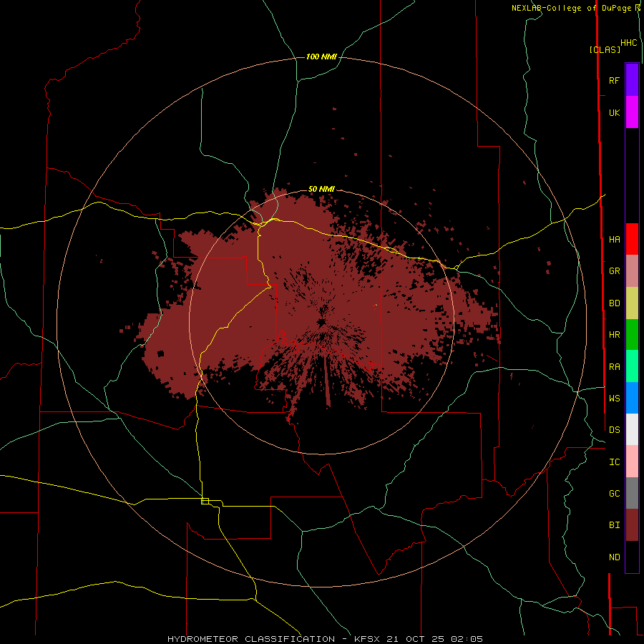Image resolution: width=644 pixels, height=644 pixels.
Task: Click the 'DS' legend label
Action: point(614,430)
